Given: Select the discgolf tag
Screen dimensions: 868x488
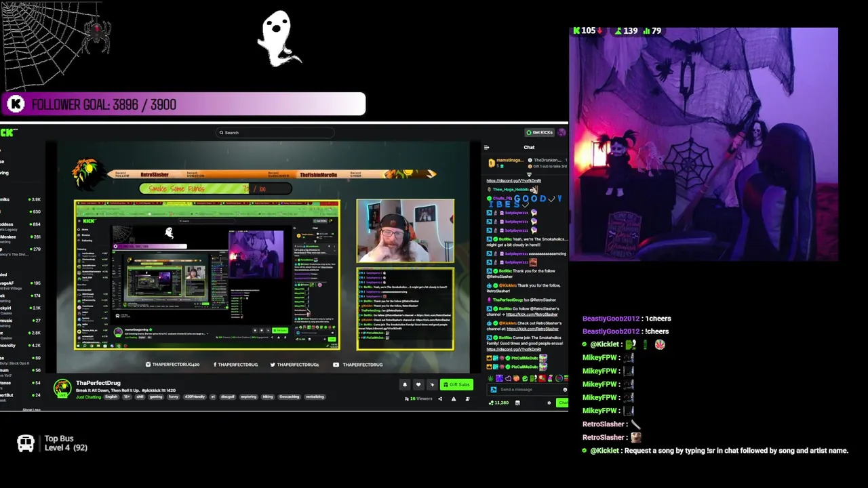Looking at the screenshot, I should [x=227, y=397].
